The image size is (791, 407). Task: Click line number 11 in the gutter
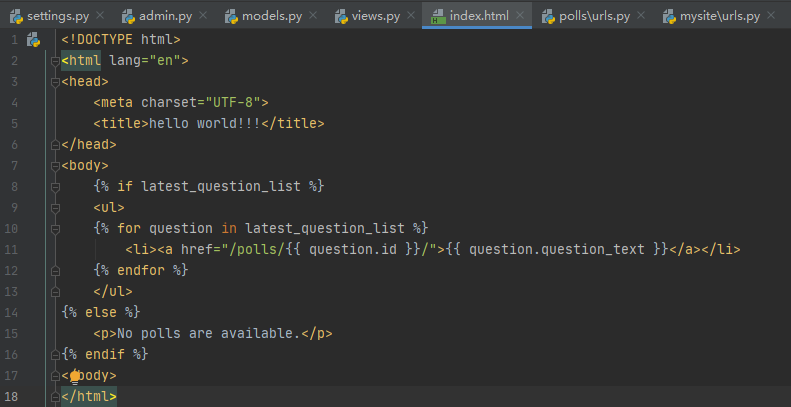pos(12,250)
